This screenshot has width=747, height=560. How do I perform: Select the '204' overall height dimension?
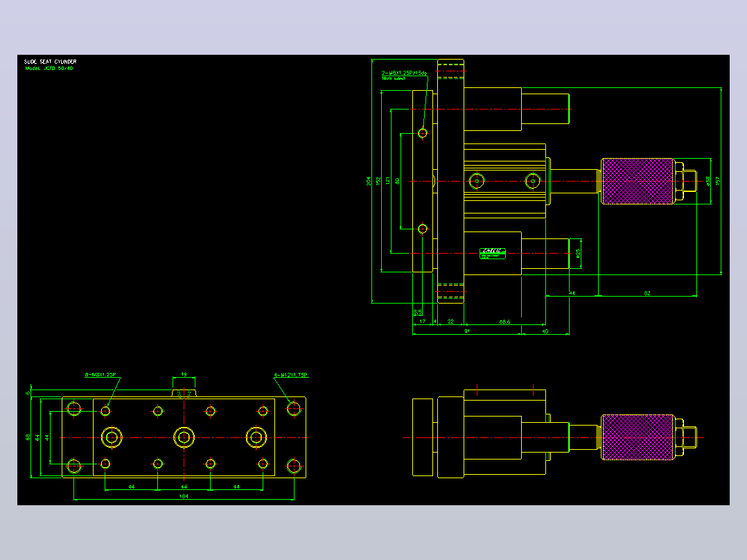coord(368,181)
